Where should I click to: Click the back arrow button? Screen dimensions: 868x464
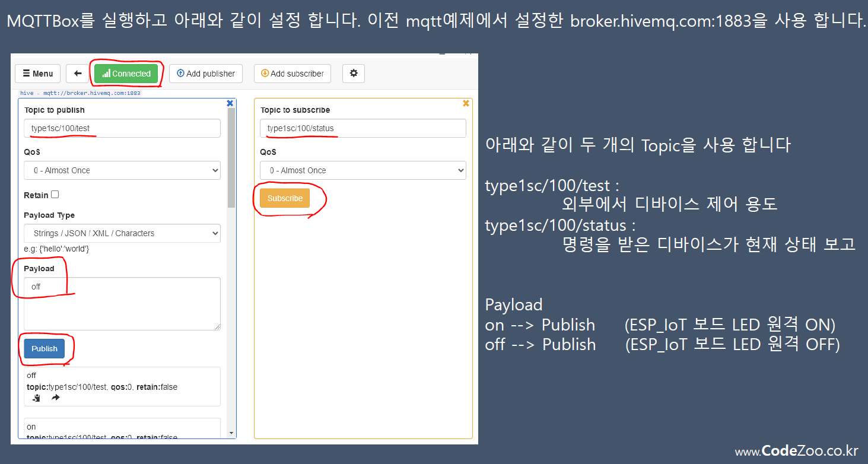point(78,74)
